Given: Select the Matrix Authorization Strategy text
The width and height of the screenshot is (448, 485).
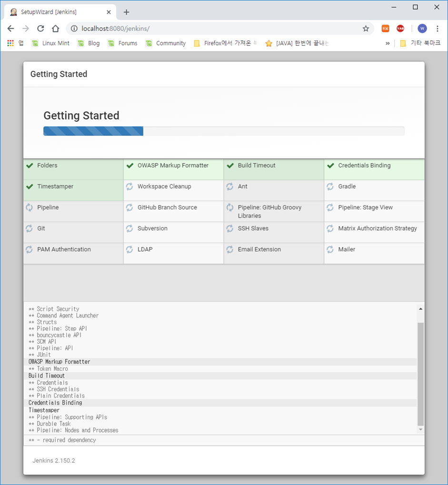Looking at the screenshot, I should coord(378,228).
